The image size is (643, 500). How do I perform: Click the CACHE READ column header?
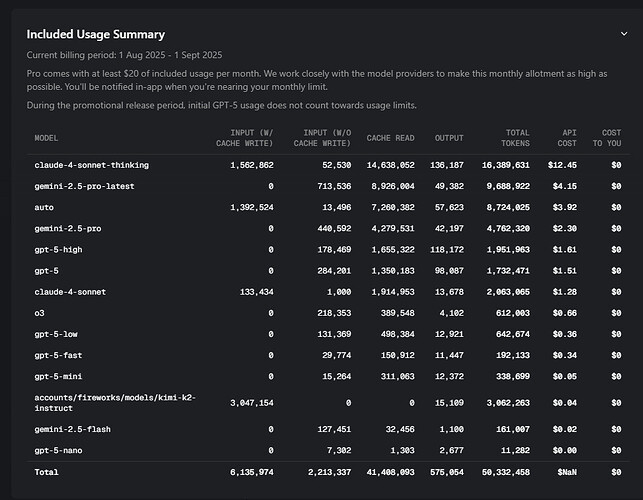tap(390, 138)
